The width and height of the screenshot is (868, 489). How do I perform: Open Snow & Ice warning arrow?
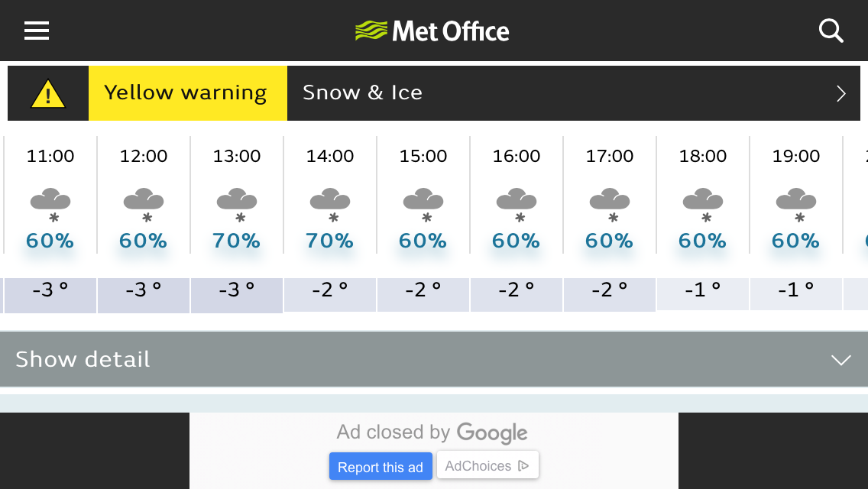(x=840, y=93)
